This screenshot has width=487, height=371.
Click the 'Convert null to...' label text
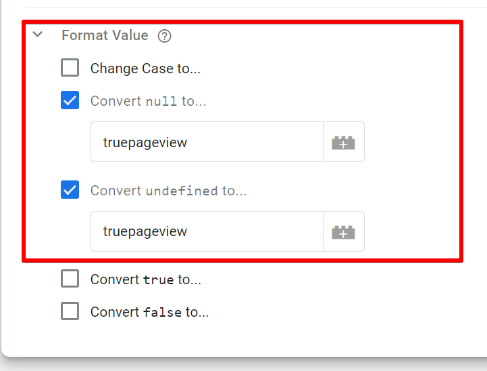click(148, 101)
